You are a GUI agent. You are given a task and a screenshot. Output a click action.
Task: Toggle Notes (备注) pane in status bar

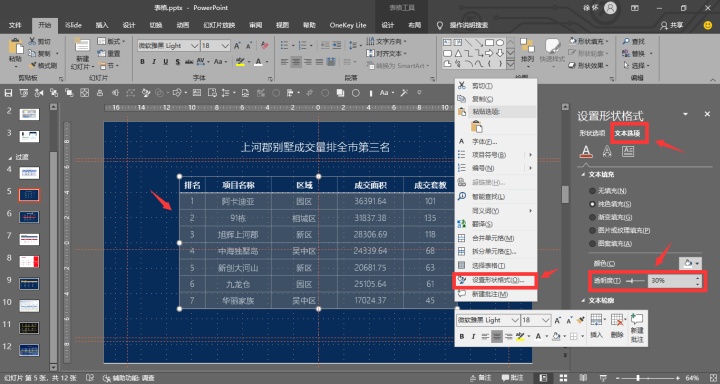(480, 378)
